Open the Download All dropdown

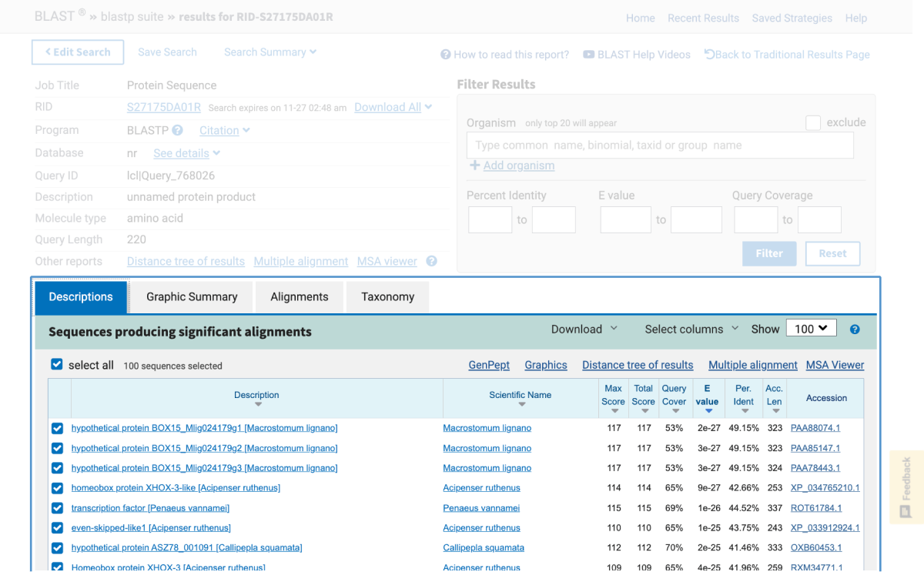[x=393, y=107]
